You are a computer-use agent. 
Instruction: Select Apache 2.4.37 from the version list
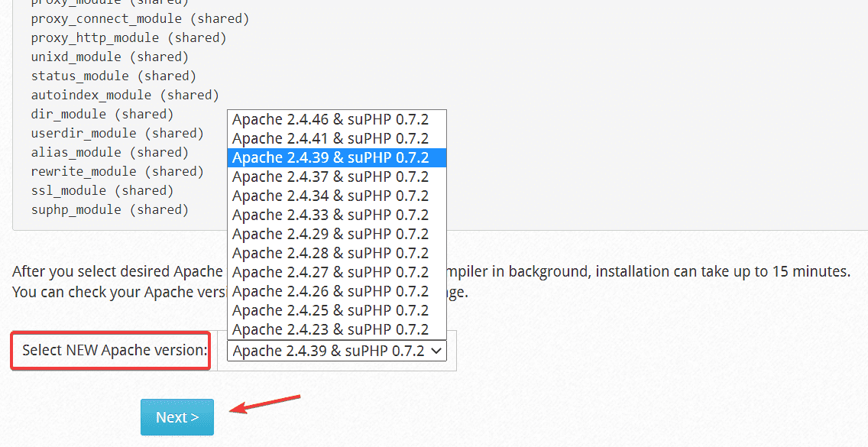331,177
